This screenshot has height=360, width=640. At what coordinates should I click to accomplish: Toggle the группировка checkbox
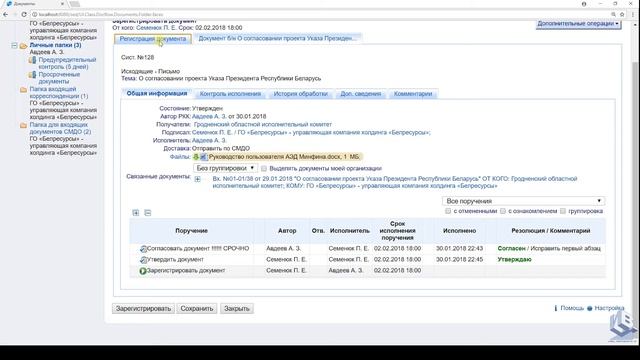click(x=563, y=211)
